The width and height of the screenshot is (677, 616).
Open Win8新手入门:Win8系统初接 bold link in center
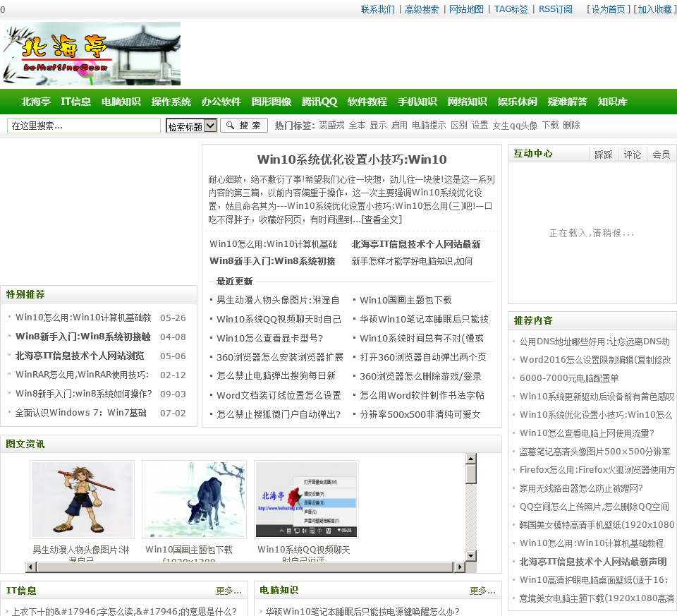coord(272,261)
